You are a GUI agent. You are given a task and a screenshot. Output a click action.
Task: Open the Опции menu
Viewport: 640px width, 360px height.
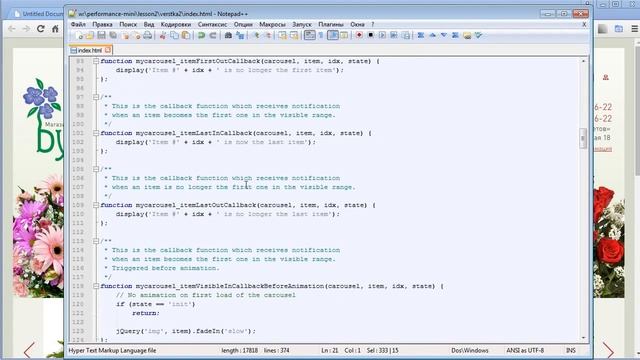pyautogui.click(x=243, y=24)
